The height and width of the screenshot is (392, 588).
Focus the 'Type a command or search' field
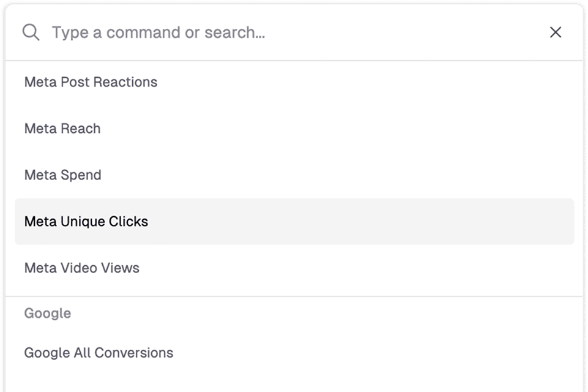[294, 32]
